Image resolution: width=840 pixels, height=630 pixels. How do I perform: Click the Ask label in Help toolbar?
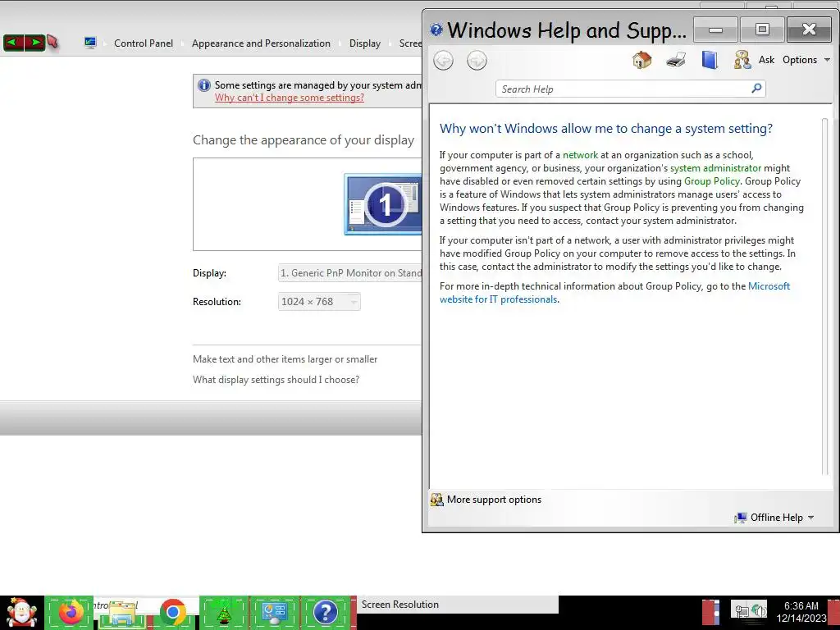(767, 60)
